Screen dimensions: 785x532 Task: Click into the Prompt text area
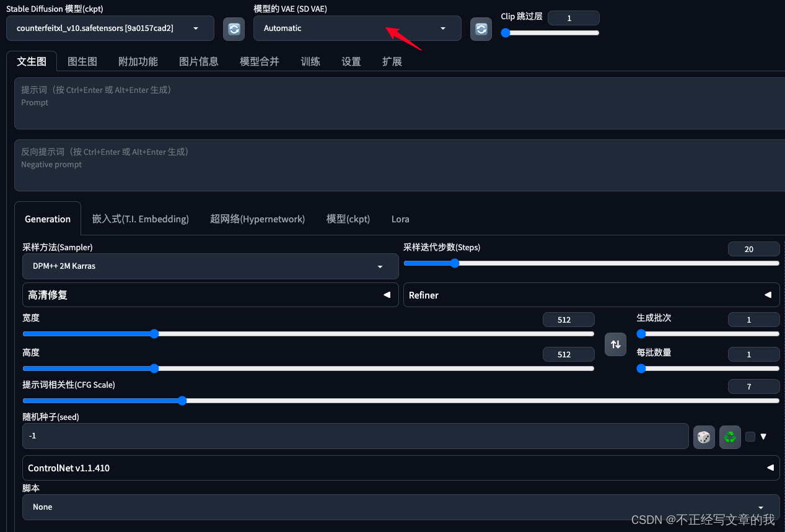tap(400, 103)
